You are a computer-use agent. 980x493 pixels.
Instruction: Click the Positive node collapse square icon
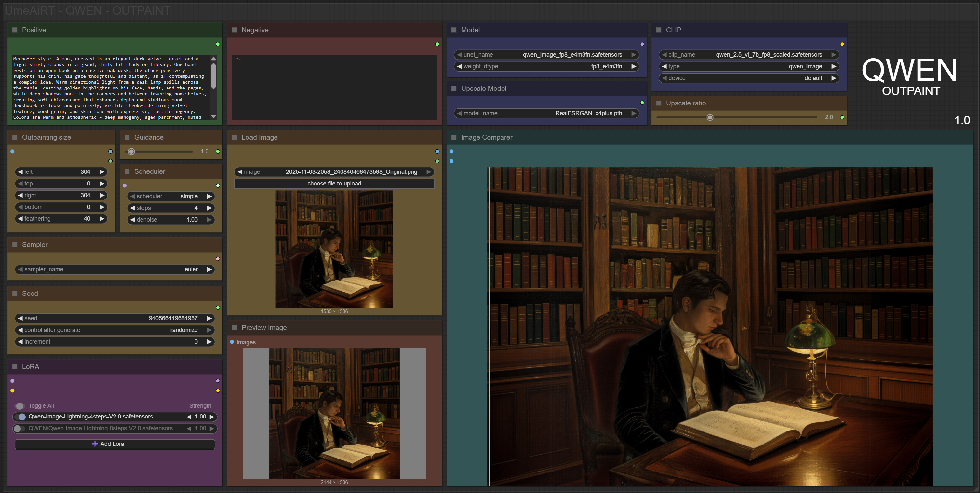[x=15, y=30]
